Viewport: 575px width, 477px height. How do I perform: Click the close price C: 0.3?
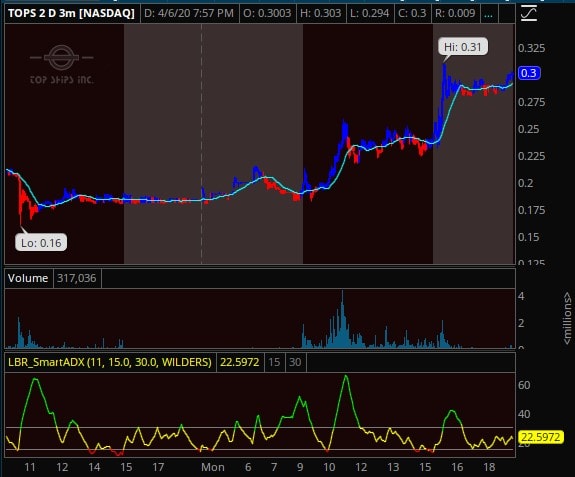pyautogui.click(x=412, y=14)
